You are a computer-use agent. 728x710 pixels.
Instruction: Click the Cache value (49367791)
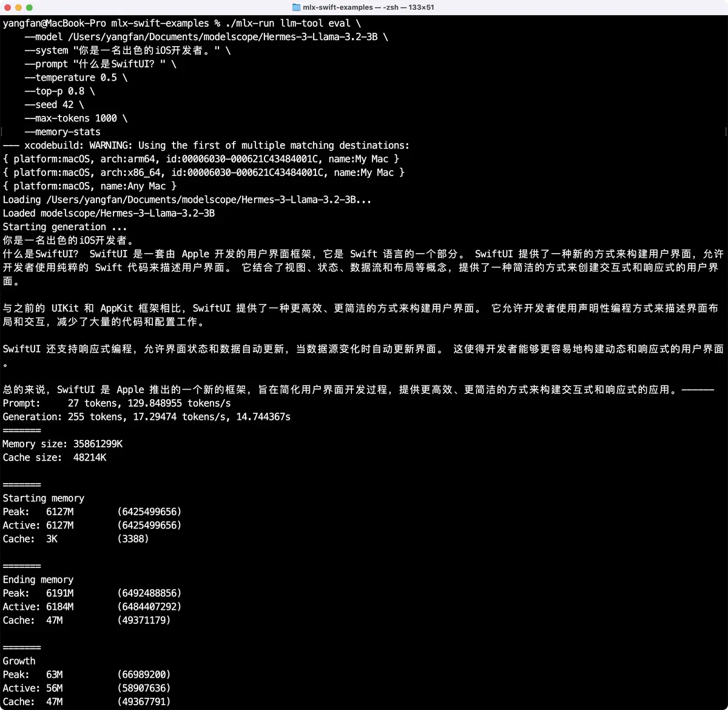click(x=144, y=702)
